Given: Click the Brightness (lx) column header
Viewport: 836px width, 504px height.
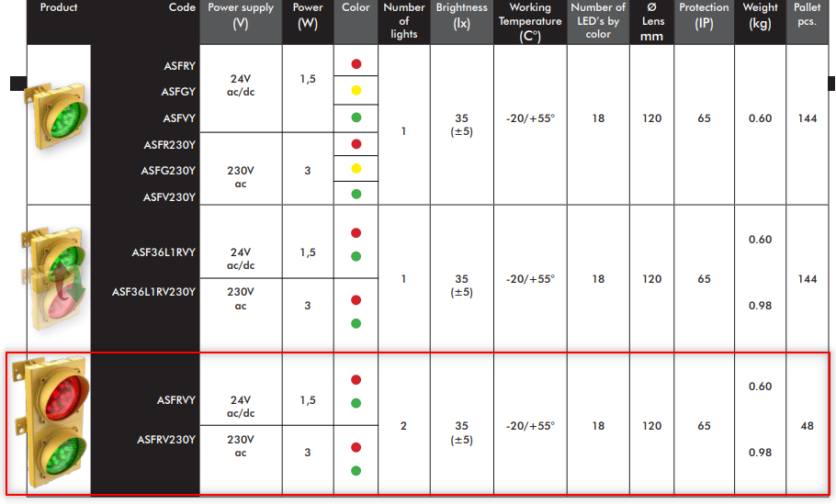Looking at the screenshot, I should click(461, 17).
